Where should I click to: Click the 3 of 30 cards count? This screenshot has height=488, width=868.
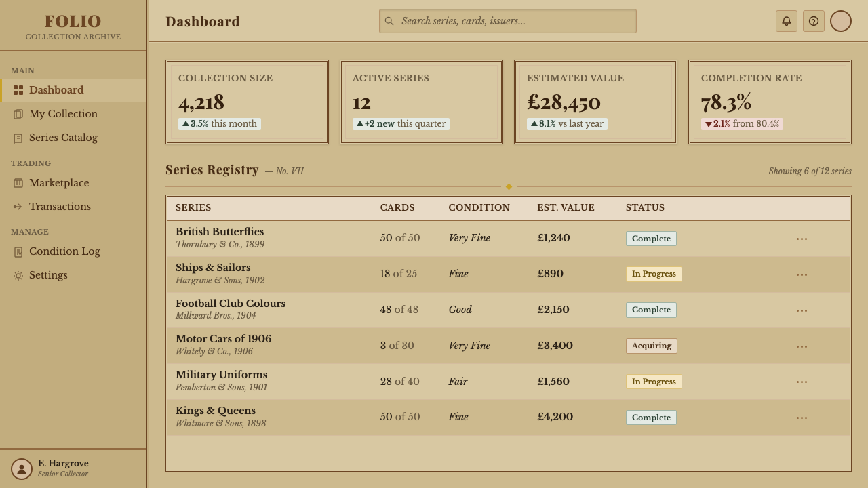click(397, 346)
